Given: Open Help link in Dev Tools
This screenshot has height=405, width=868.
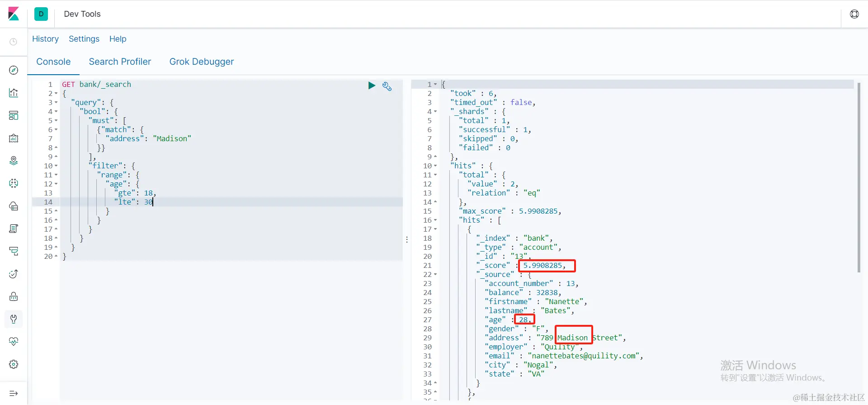Looking at the screenshot, I should point(118,39).
